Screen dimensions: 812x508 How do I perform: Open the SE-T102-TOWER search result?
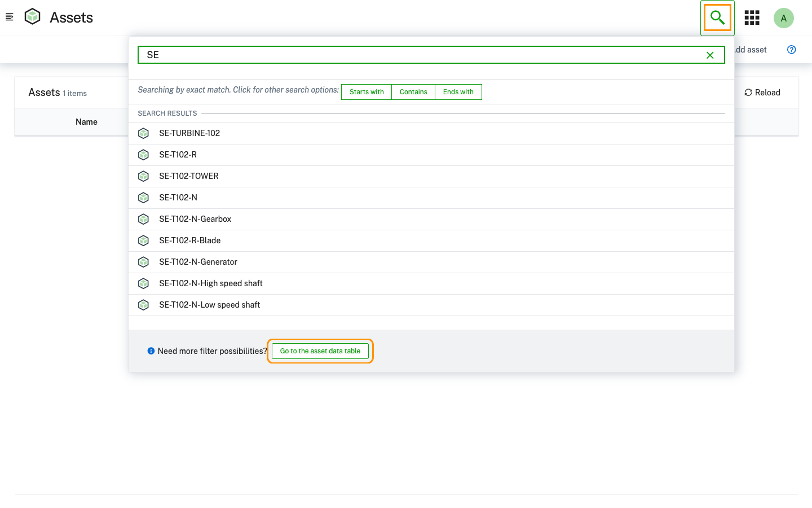[x=189, y=176]
